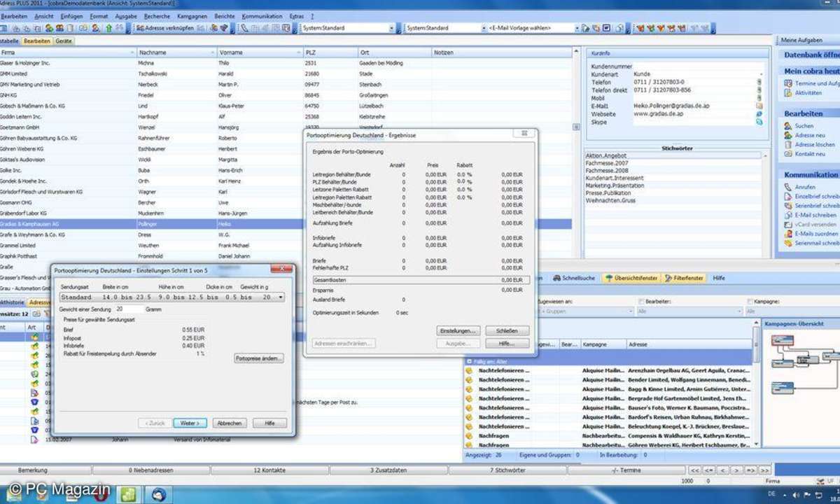Image resolution: width=840 pixels, height=504 pixels.
Task: Open Firma column filter arrow
Action: tap(132, 52)
